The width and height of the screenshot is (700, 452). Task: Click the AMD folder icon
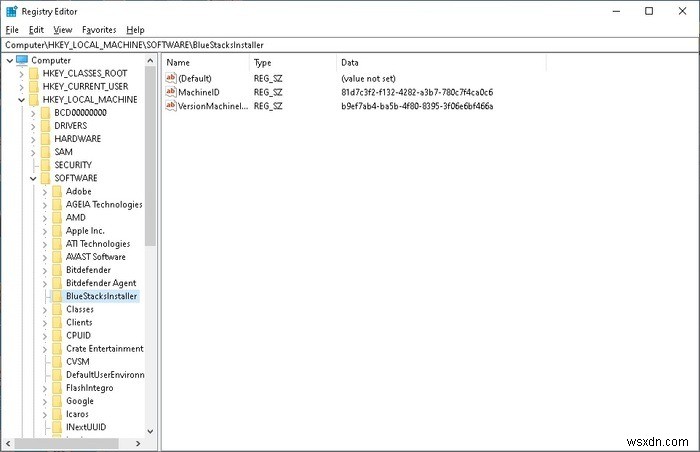pos(57,218)
